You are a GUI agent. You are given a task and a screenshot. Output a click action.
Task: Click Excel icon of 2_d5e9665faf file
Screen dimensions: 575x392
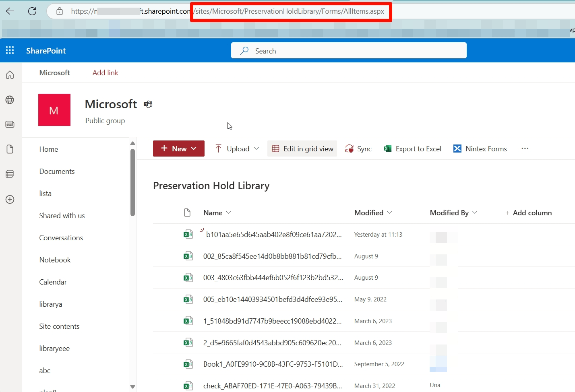pos(188,343)
